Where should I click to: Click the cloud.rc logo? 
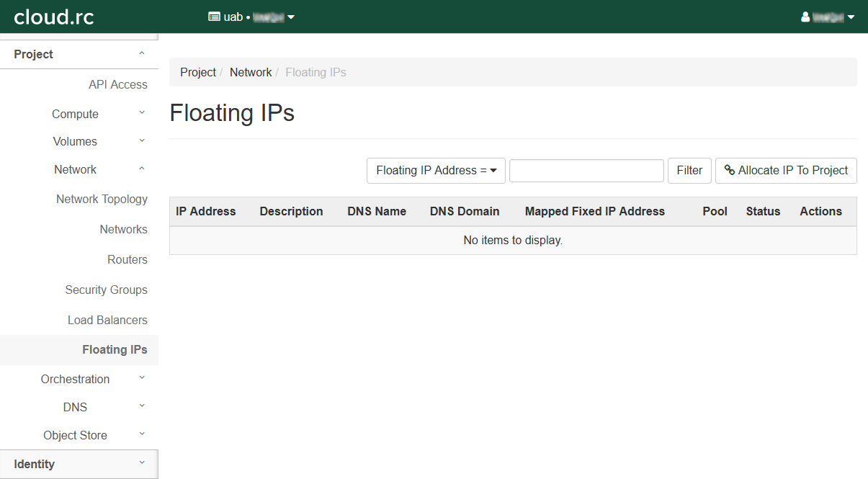54,17
